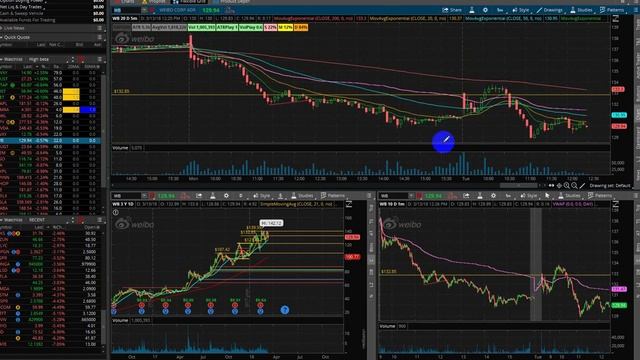Expand symbol dropdown arrow in top chart
Image resolution: width=640 pixels, height=360 pixels.
(144, 10)
